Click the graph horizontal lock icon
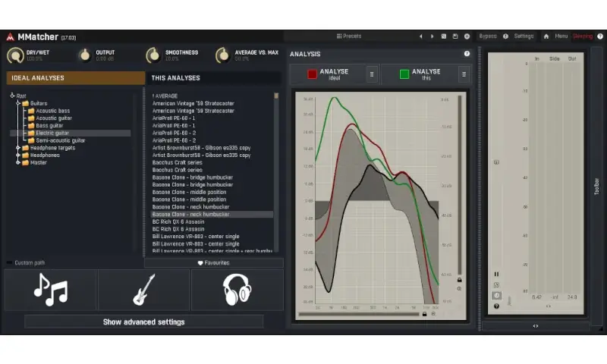Viewport: 607px width, 364px height. 424,314
